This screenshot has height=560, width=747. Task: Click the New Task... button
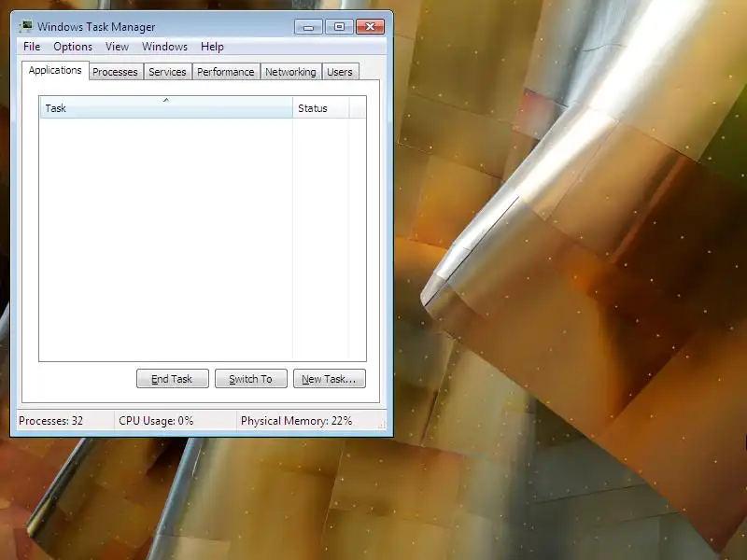(330, 379)
